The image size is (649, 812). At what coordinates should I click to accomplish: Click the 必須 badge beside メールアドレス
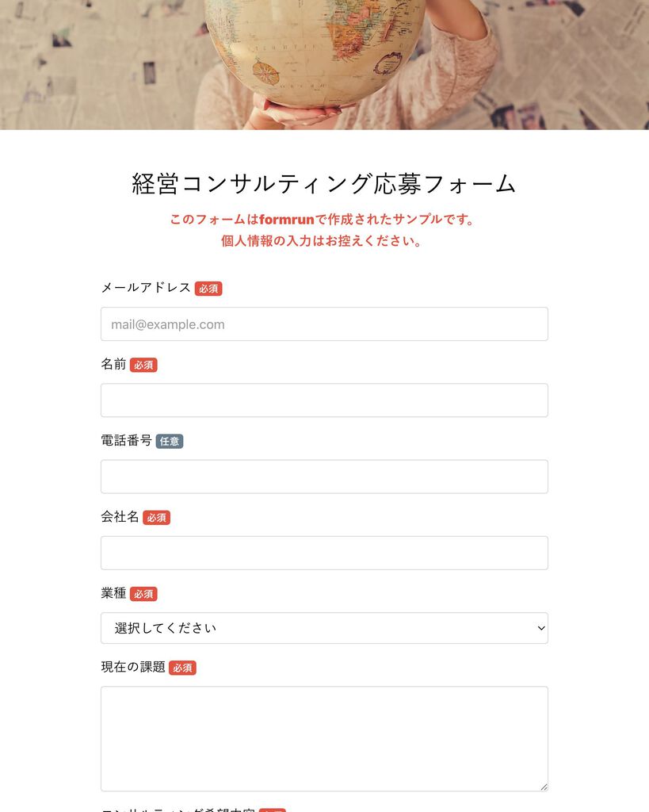208,289
